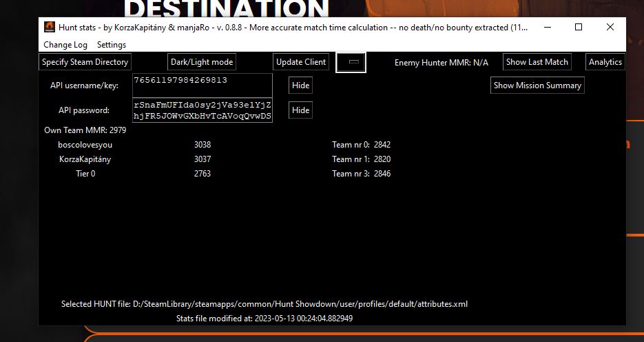This screenshot has width=644, height=342.
Task: Click Team nr 3: 2846 entry
Action: (361, 174)
